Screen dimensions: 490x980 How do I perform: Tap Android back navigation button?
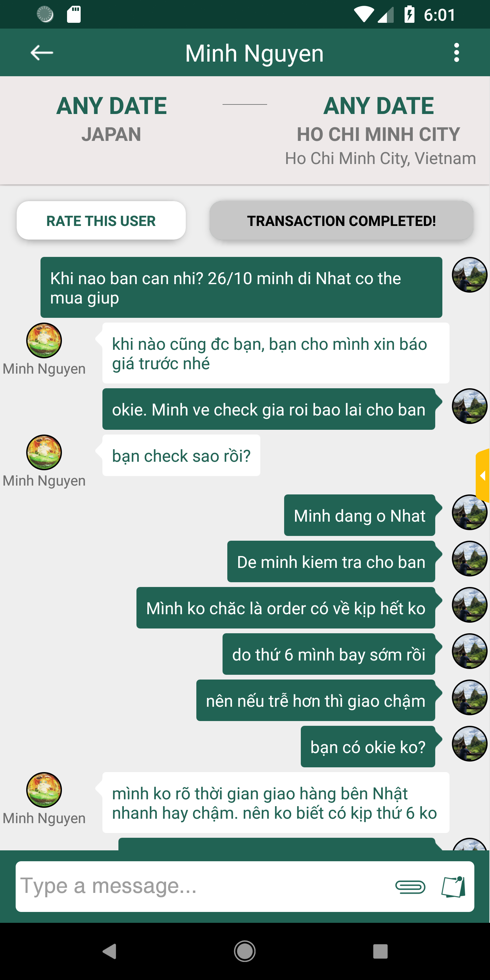[x=110, y=951]
